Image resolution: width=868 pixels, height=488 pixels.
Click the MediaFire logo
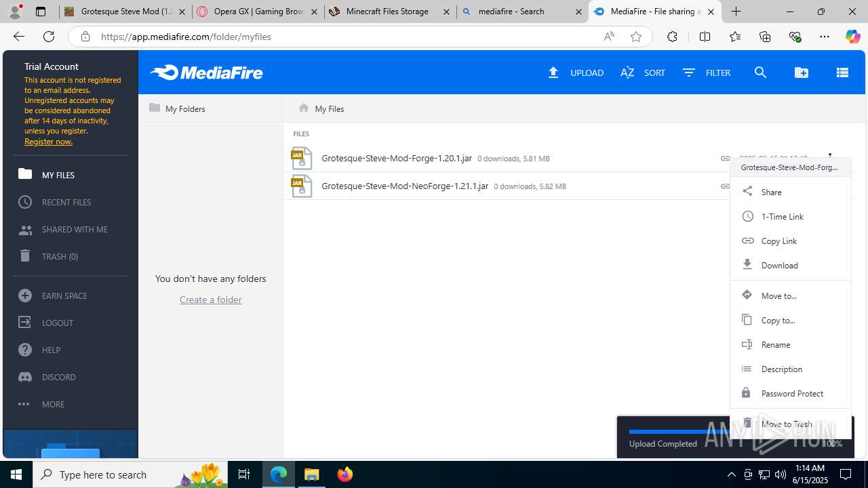pos(206,73)
